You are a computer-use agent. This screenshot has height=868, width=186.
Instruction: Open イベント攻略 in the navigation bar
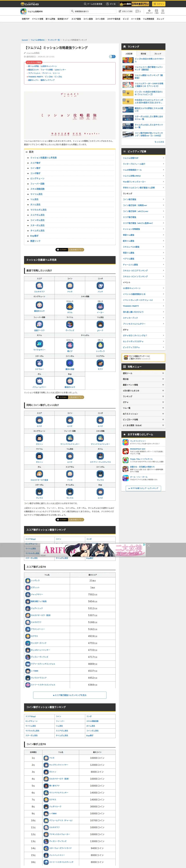pos(38,19)
